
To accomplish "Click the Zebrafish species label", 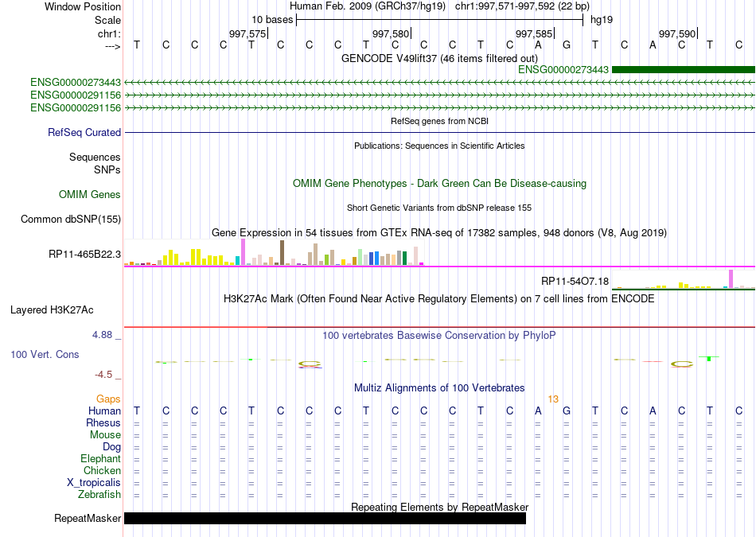I will click(99, 495).
